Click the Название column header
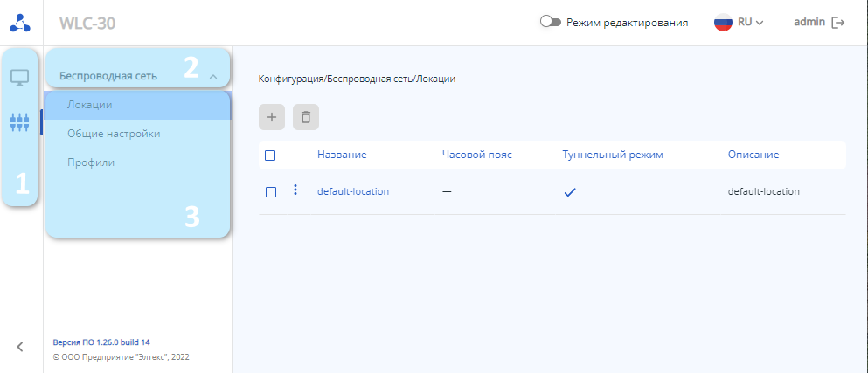This screenshot has height=373, width=868. [342, 155]
